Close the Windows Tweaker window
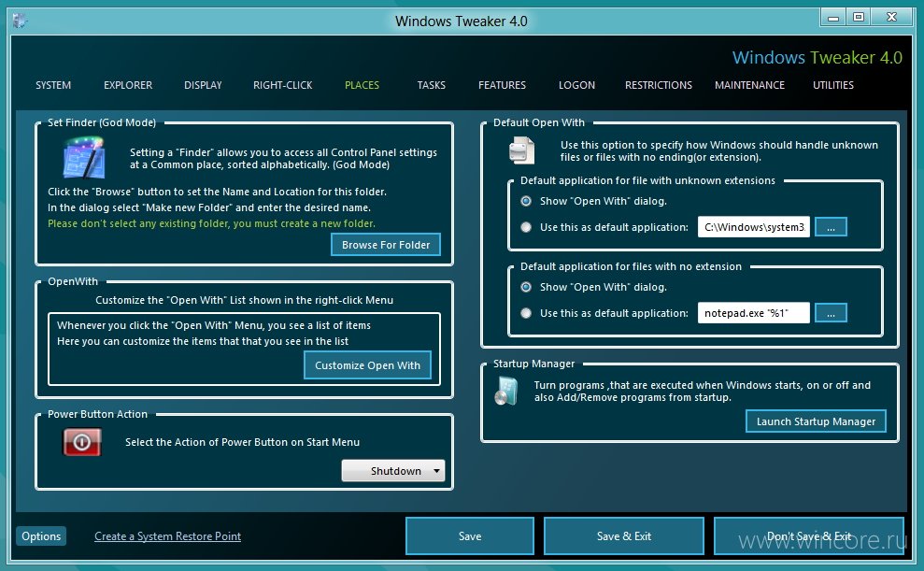The height and width of the screenshot is (571, 924). click(x=892, y=17)
